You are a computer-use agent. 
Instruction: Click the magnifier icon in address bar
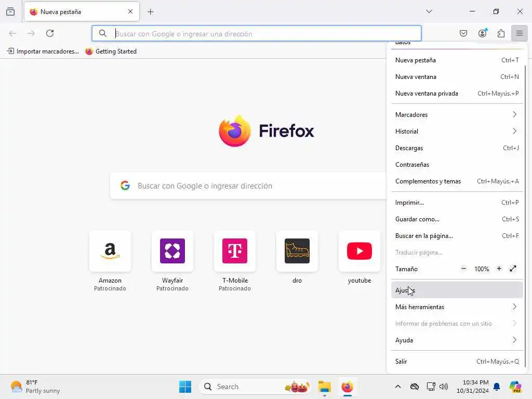103,33
